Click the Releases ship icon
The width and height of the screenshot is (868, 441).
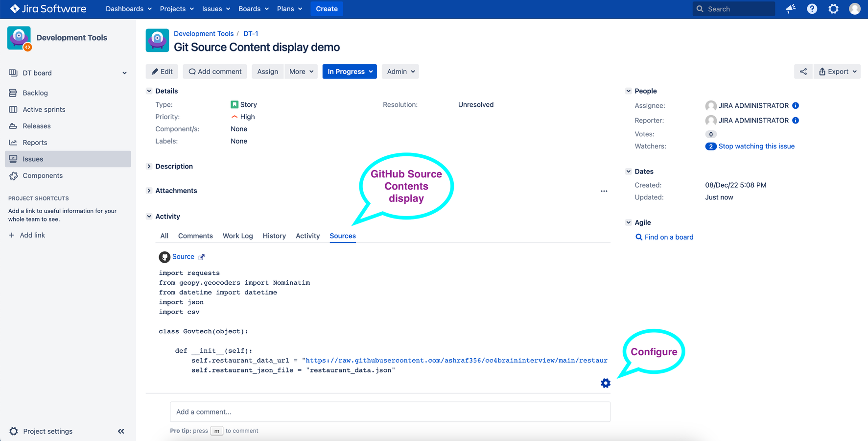pyautogui.click(x=13, y=126)
